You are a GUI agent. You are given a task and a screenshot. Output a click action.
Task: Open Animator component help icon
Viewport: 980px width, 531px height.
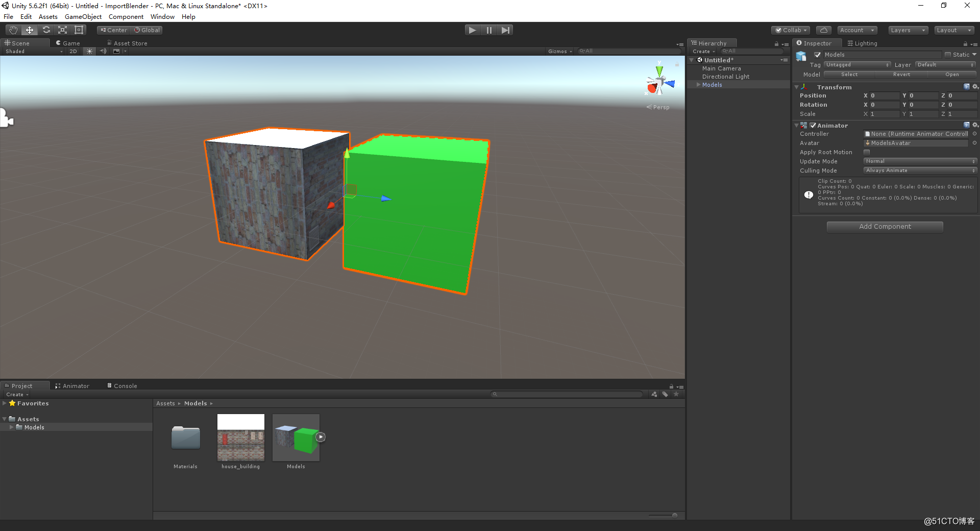966,125
